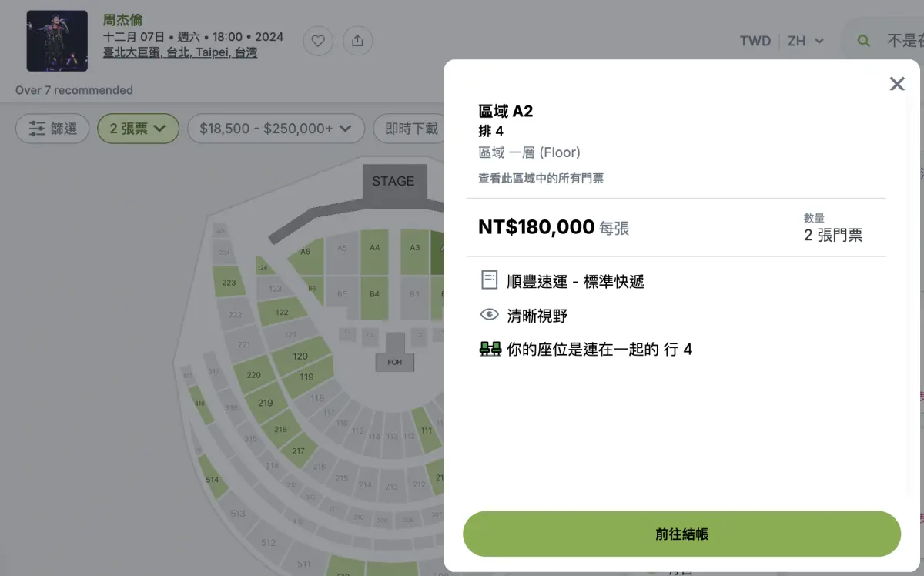The image size is (924, 576).
Task: Select section 220 on seat map
Action: pyautogui.click(x=253, y=375)
